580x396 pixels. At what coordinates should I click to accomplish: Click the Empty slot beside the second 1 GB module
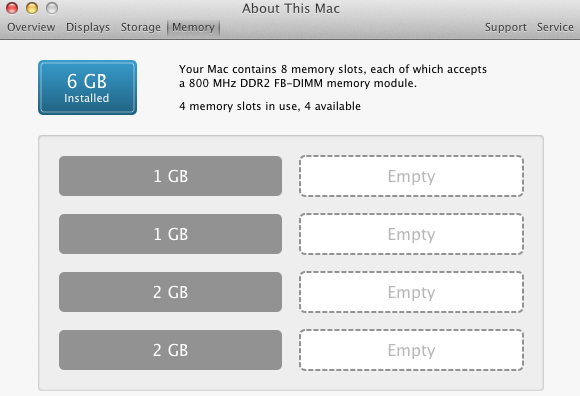point(411,234)
